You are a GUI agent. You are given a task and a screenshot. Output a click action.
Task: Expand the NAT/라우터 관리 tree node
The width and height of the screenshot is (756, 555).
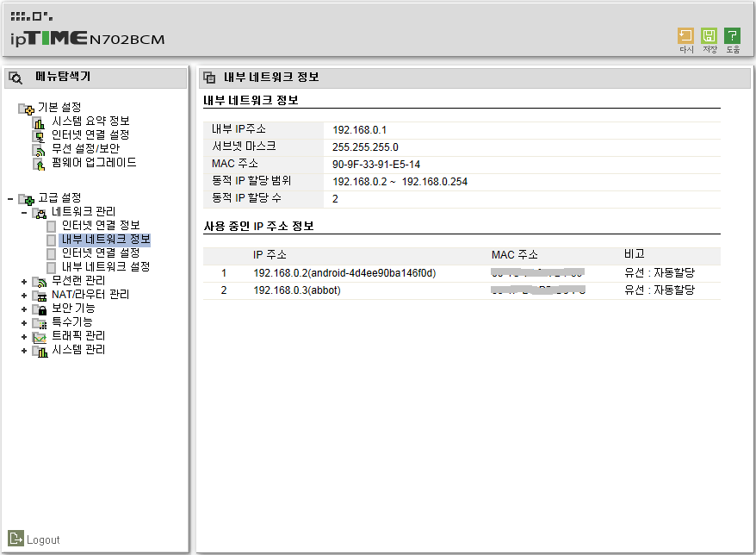point(24,296)
